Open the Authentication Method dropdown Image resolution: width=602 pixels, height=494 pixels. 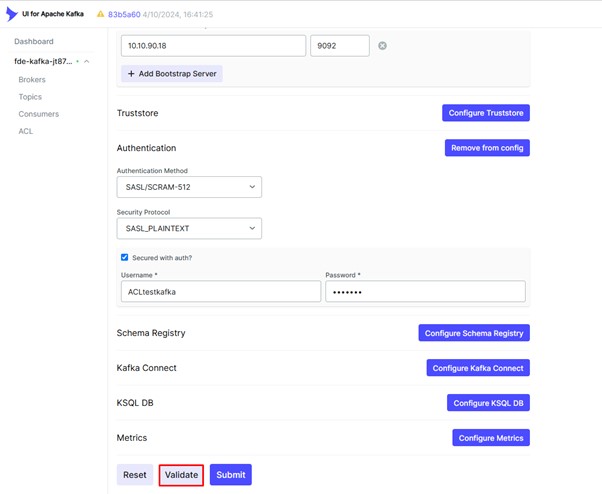(189, 187)
